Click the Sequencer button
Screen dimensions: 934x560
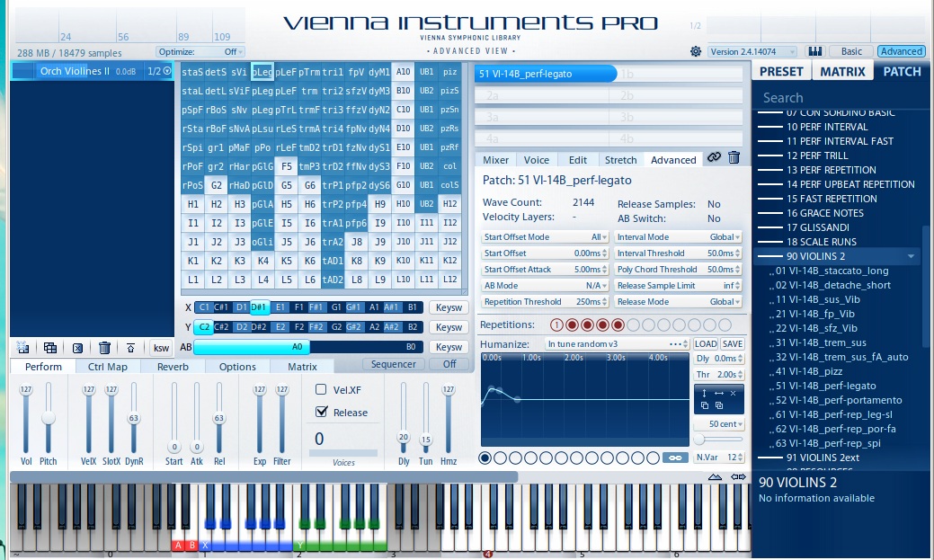393,364
